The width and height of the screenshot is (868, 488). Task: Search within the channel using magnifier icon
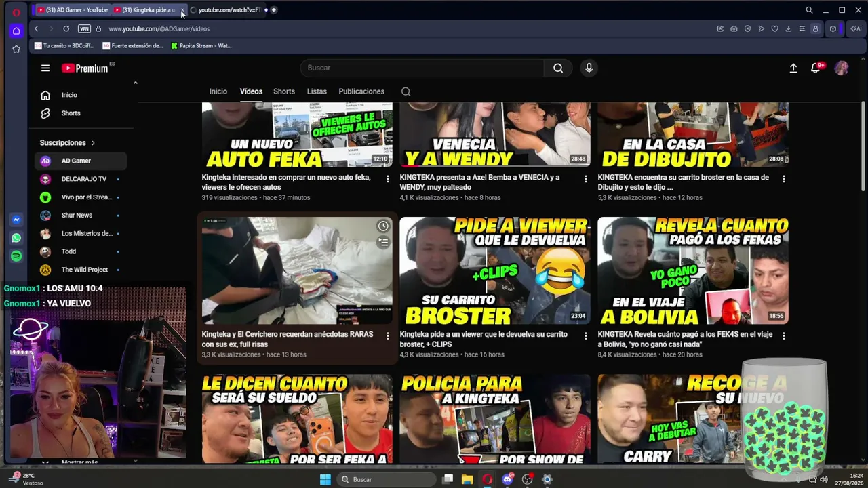(406, 91)
